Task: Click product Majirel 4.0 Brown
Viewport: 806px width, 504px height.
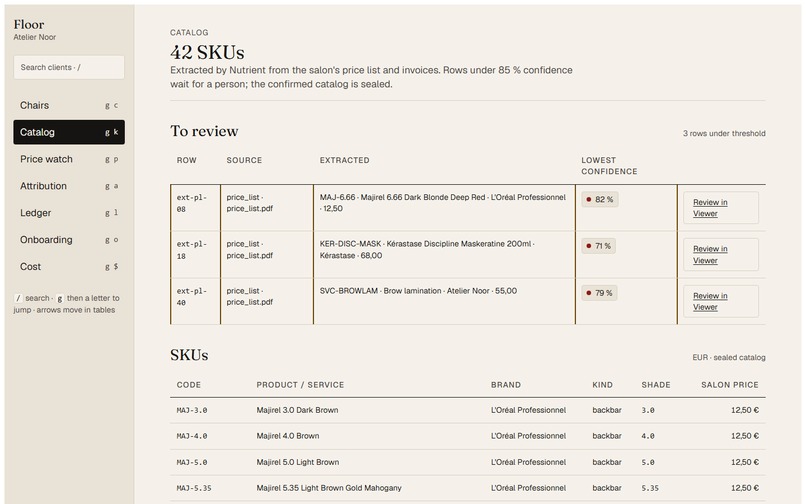Action: 288,436
